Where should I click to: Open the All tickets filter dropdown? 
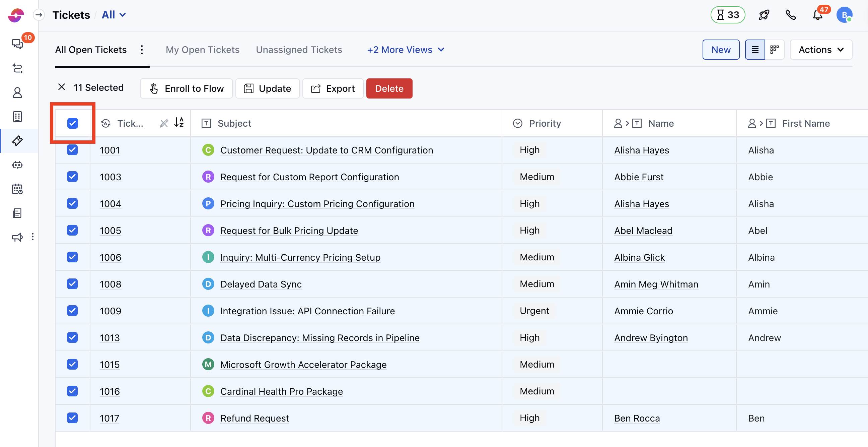[x=114, y=15]
